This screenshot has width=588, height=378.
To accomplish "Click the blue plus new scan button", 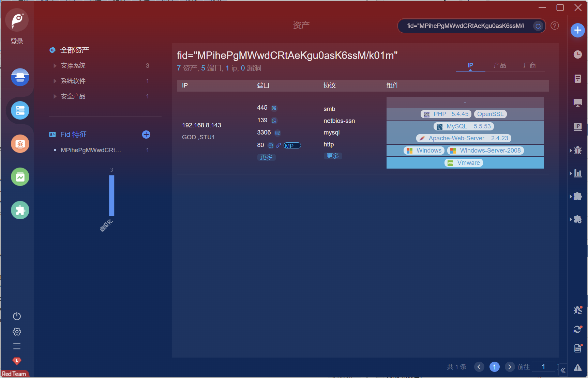I will (578, 30).
